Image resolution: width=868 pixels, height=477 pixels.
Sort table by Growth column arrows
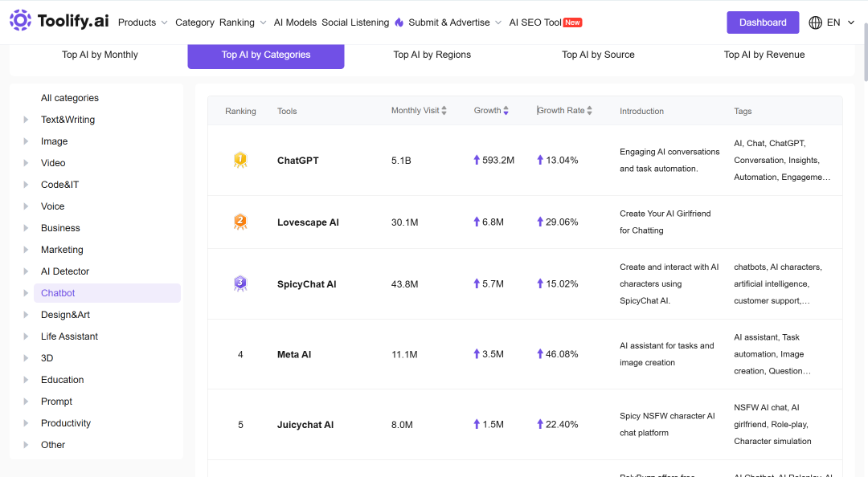pyautogui.click(x=506, y=111)
